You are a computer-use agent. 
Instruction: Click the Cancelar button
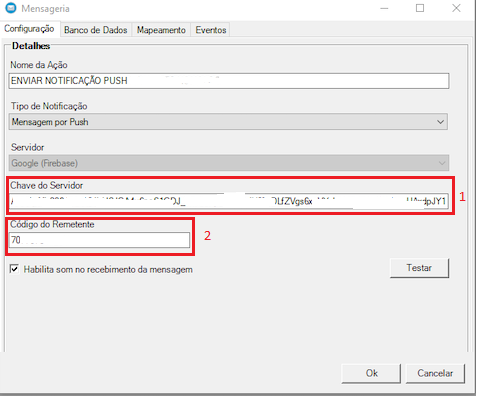[x=435, y=373]
